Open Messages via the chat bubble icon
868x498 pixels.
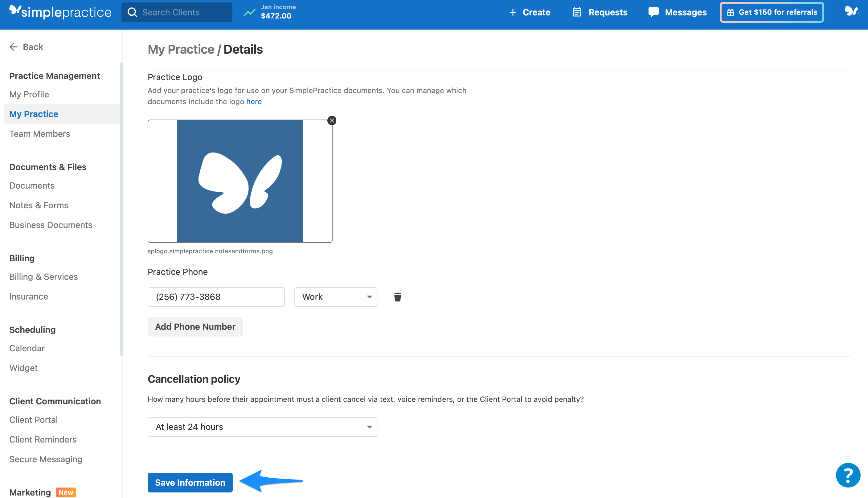tap(653, 12)
